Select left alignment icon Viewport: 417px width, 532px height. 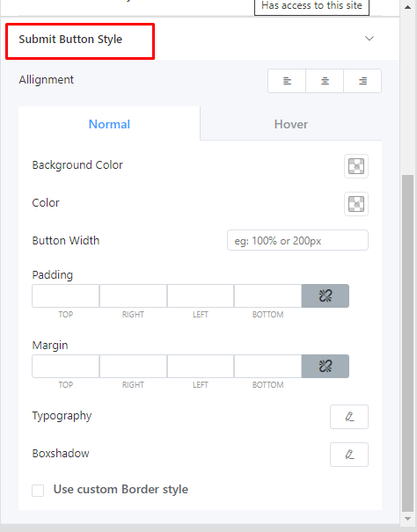coord(287,81)
